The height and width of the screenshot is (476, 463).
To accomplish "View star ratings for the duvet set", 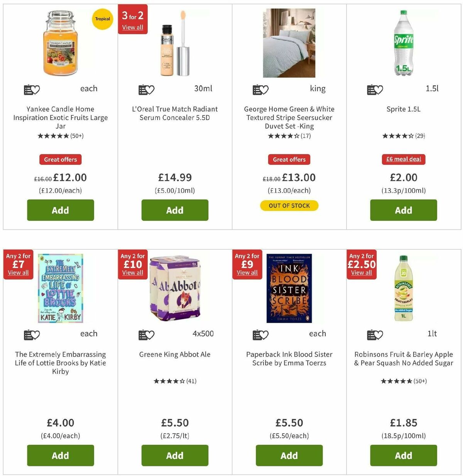I will [289, 136].
